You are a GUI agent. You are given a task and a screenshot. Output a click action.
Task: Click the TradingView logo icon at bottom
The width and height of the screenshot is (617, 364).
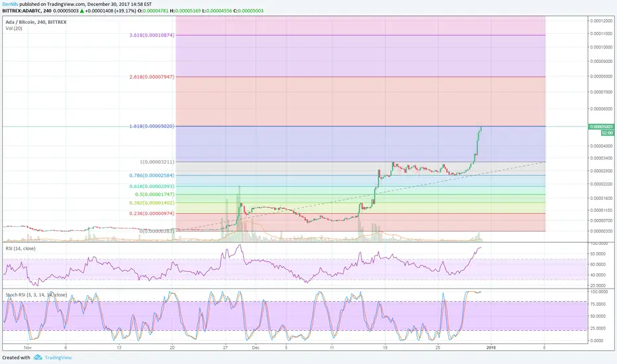(38, 357)
